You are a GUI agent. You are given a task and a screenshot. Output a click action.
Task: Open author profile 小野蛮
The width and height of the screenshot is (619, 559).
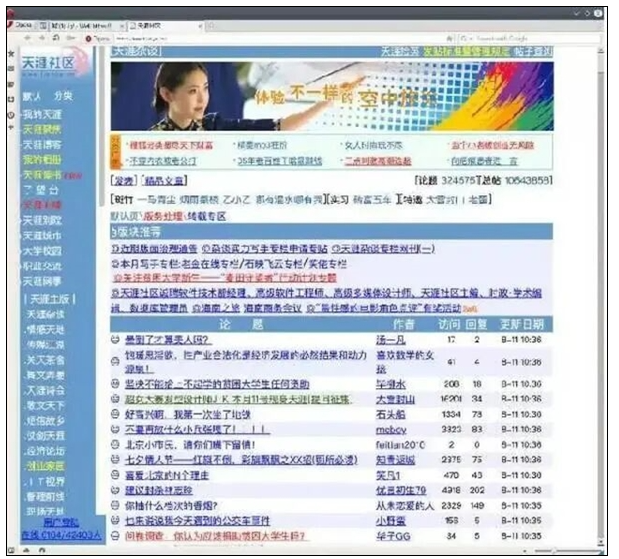click(x=390, y=521)
